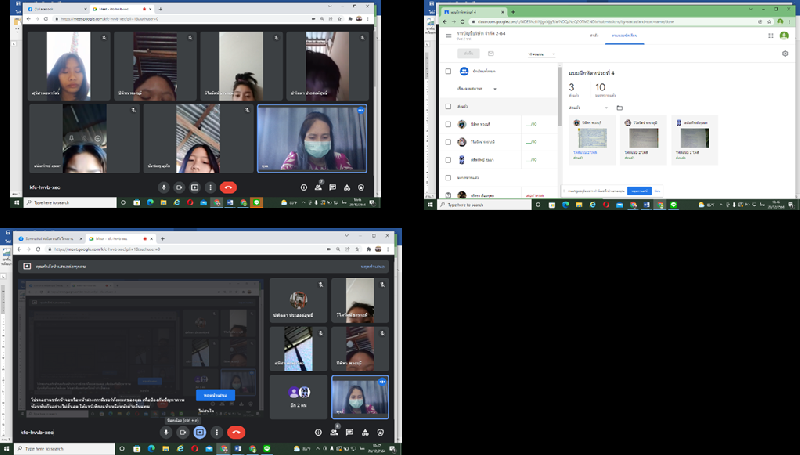Screen dimensions: 800x455
Task: Expand Turned-in filter dropdown above submissions
Action: tap(605, 107)
